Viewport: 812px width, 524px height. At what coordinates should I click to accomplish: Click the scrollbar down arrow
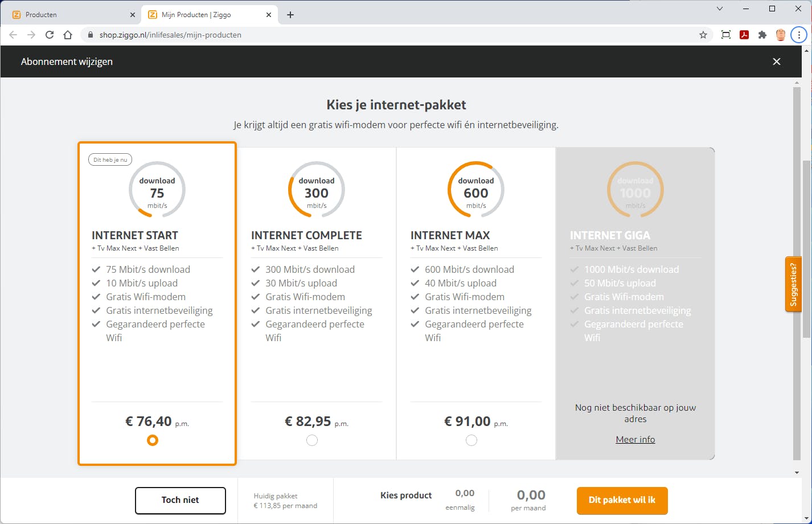click(797, 472)
